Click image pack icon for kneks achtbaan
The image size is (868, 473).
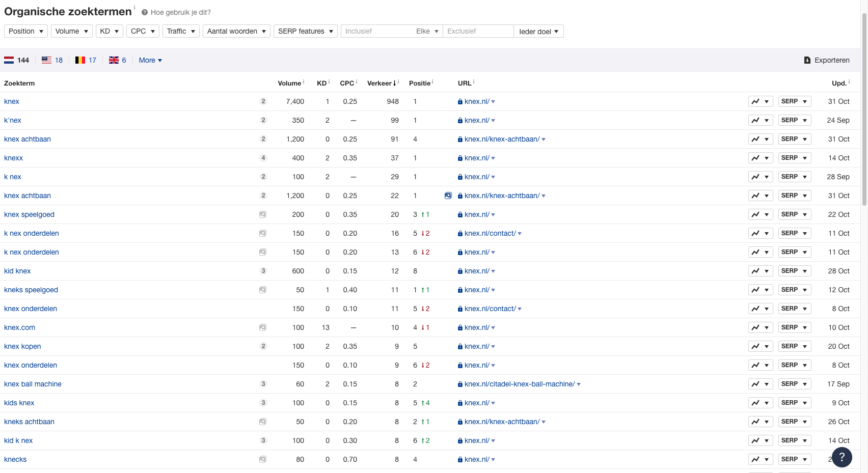coord(263,422)
